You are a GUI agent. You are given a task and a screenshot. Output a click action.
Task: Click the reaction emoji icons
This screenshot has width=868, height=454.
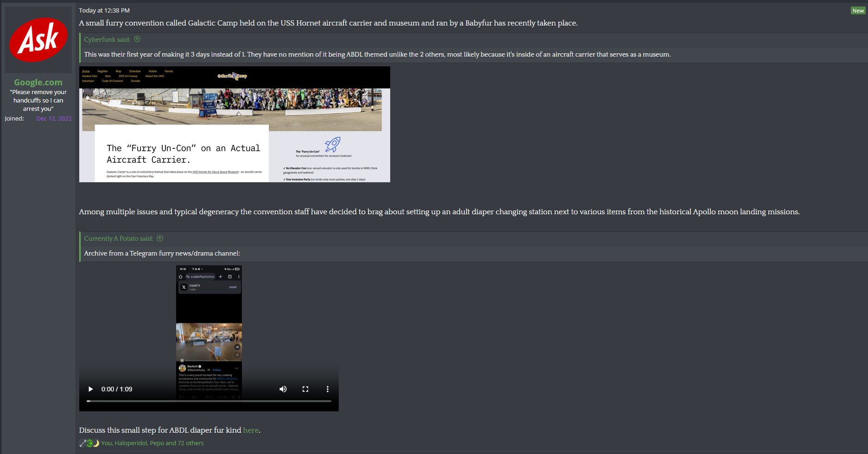tap(89, 443)
